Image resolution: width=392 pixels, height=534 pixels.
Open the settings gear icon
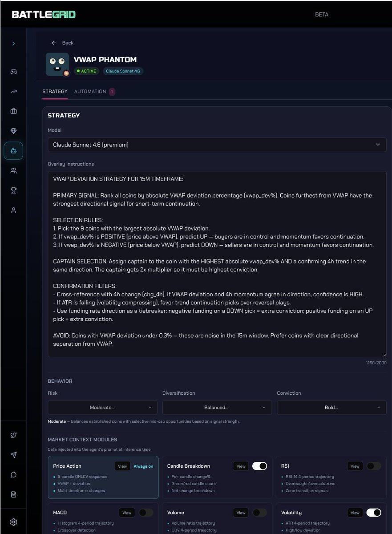tap(13, 522)
